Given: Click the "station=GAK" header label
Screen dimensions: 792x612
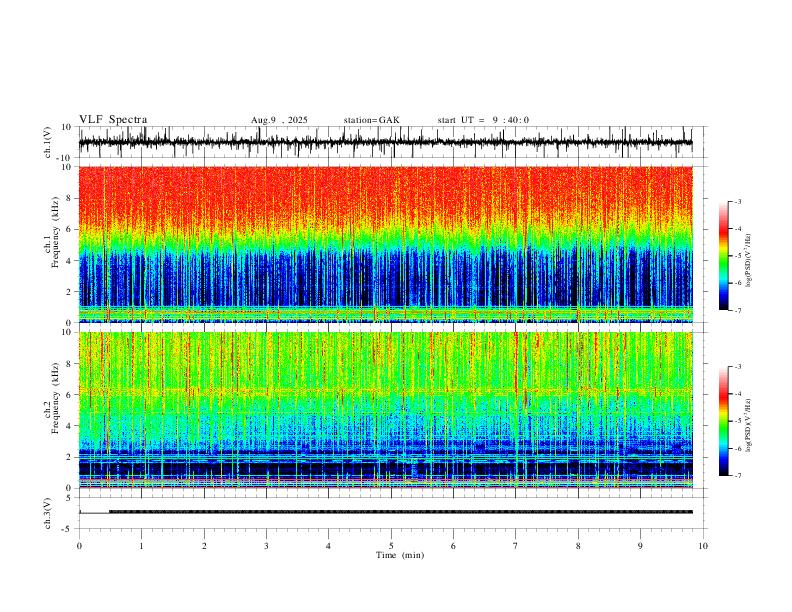Looking at the screenshot, I should click(371, 120).
